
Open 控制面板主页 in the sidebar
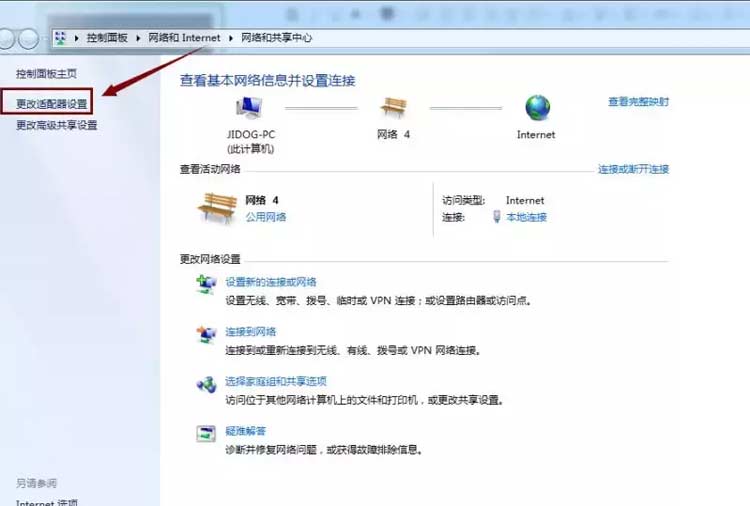(x=46, y=74)
